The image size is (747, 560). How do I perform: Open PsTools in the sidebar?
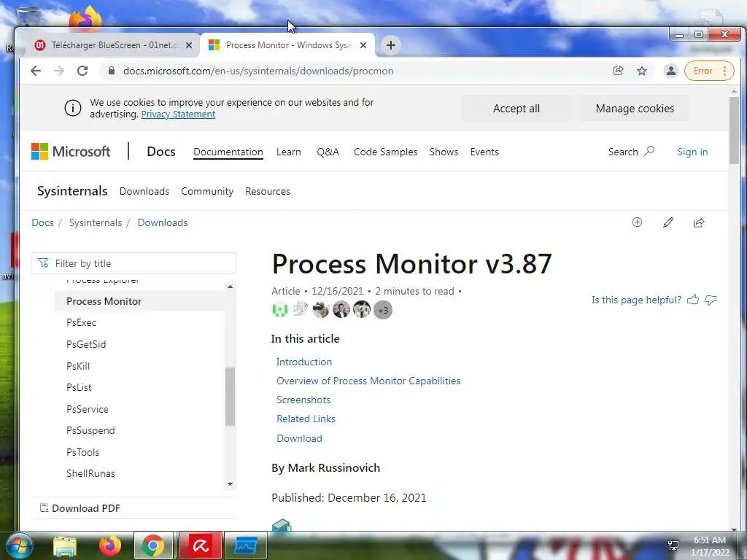click(x=83, y=452)
